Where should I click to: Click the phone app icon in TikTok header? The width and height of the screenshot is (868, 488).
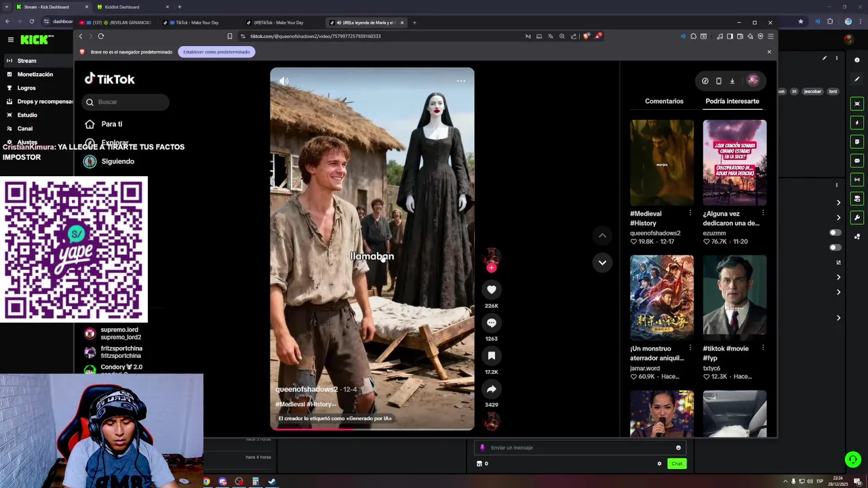pos(719,81)
